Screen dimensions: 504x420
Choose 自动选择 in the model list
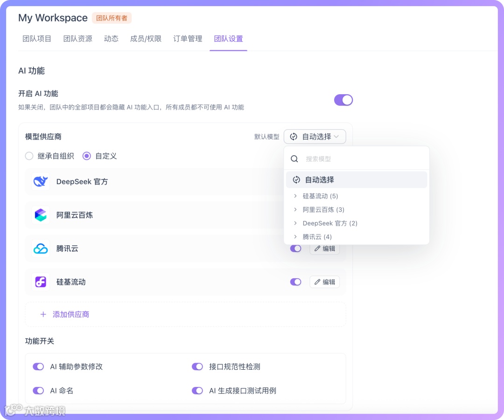357,180
